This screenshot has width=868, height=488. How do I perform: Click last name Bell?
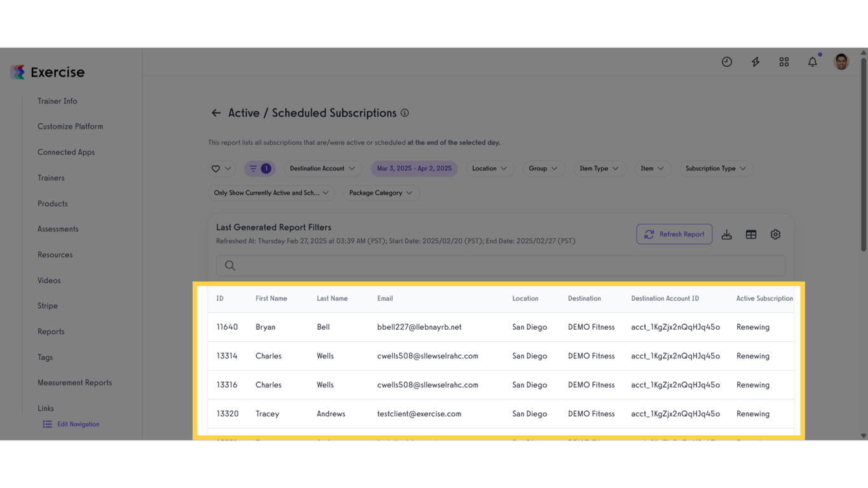pyautogui.click(x=323, y=327)
